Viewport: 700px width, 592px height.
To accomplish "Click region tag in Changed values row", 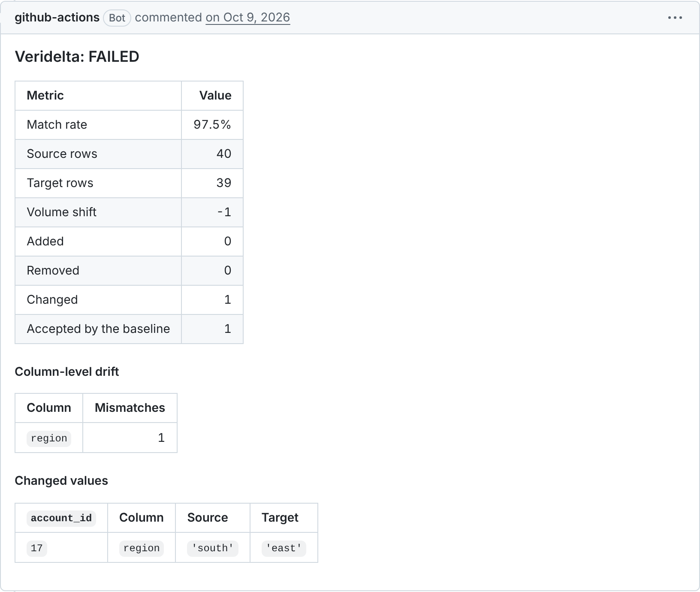I will coord(142,548).
